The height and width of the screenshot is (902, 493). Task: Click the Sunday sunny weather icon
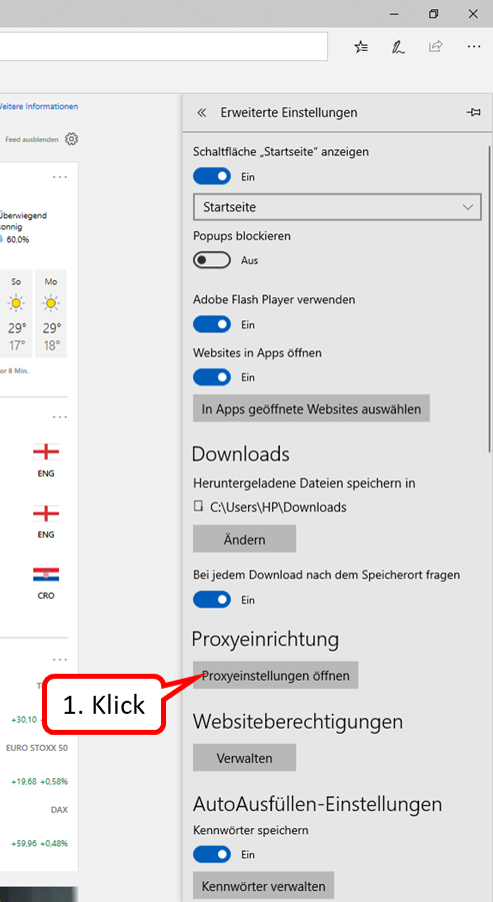17,302
